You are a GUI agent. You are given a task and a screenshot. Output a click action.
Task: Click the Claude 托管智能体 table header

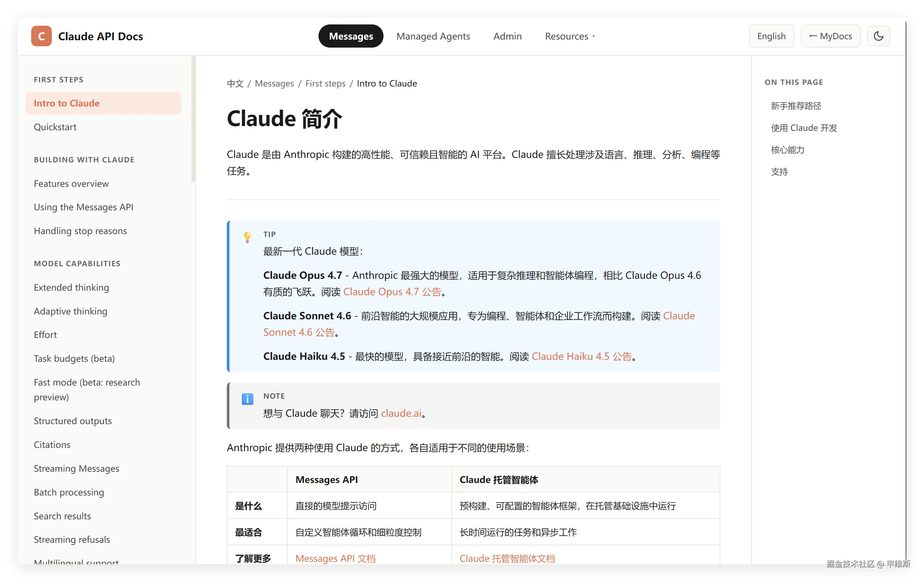pyautogui.click(x=499, y=480)
